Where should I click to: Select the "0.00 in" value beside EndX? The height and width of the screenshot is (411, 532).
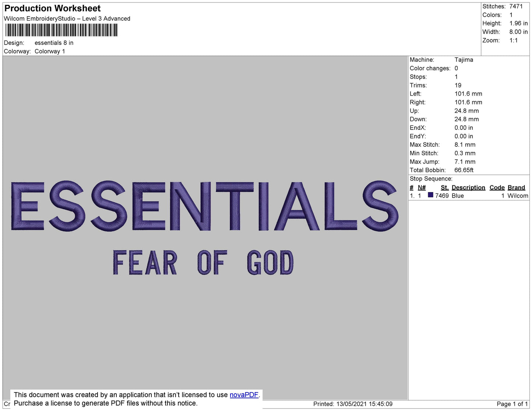coord(464,127)
